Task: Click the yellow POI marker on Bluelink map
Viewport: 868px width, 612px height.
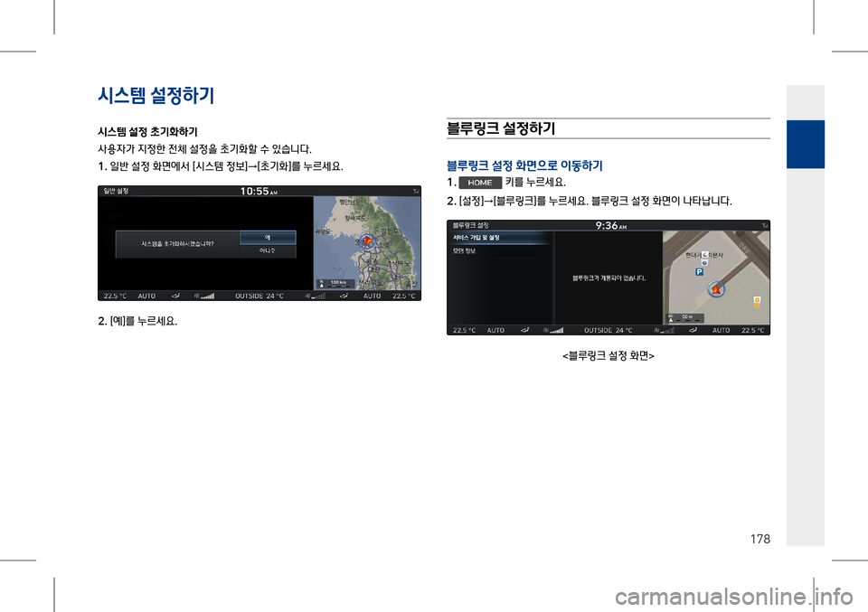Action: pos(757,302)
